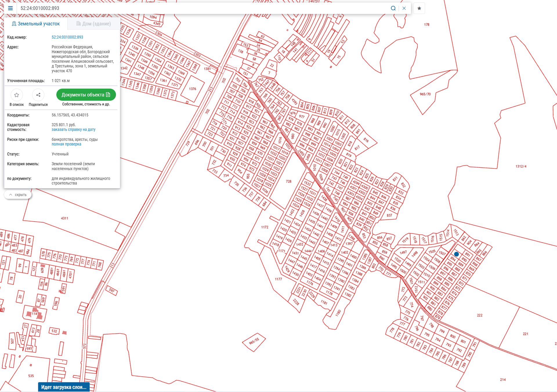Click заказать справку на дату link

(73, 129)
